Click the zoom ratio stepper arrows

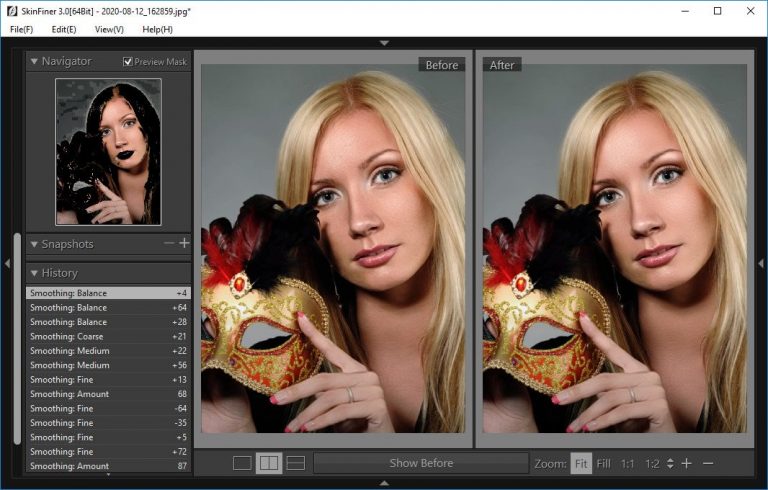click(670, 463)
